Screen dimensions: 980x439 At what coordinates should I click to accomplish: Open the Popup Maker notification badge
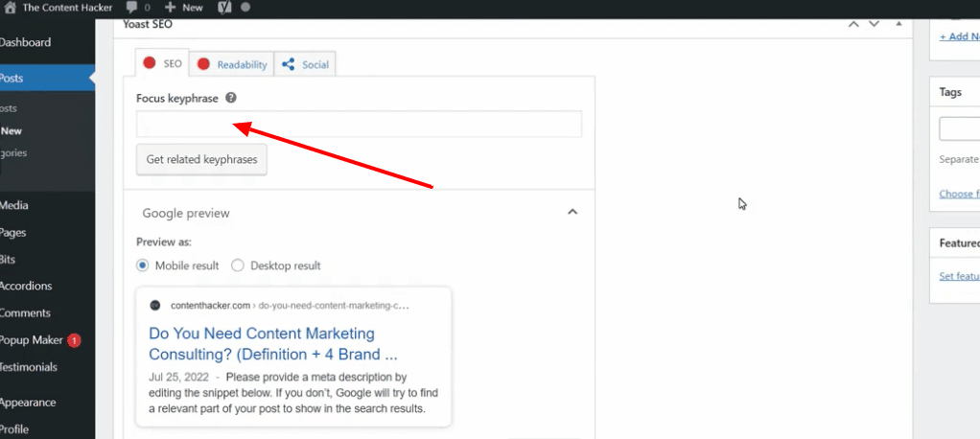[x=74, y=340]
